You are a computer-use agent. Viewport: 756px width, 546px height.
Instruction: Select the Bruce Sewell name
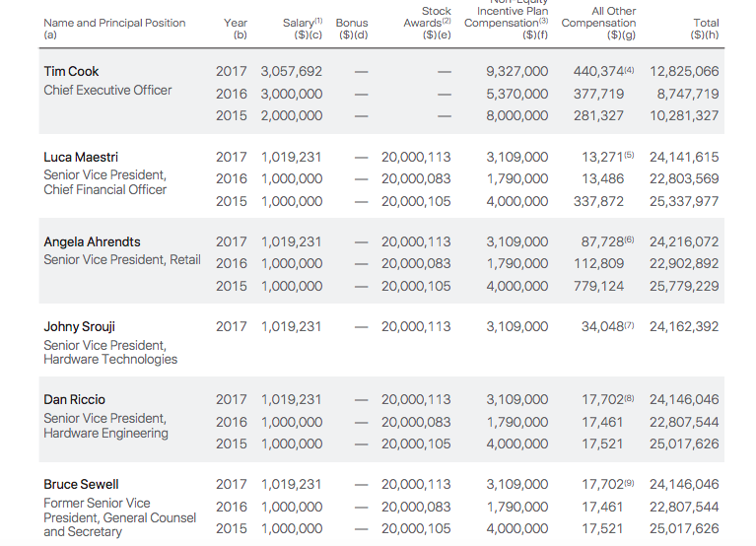81,484
